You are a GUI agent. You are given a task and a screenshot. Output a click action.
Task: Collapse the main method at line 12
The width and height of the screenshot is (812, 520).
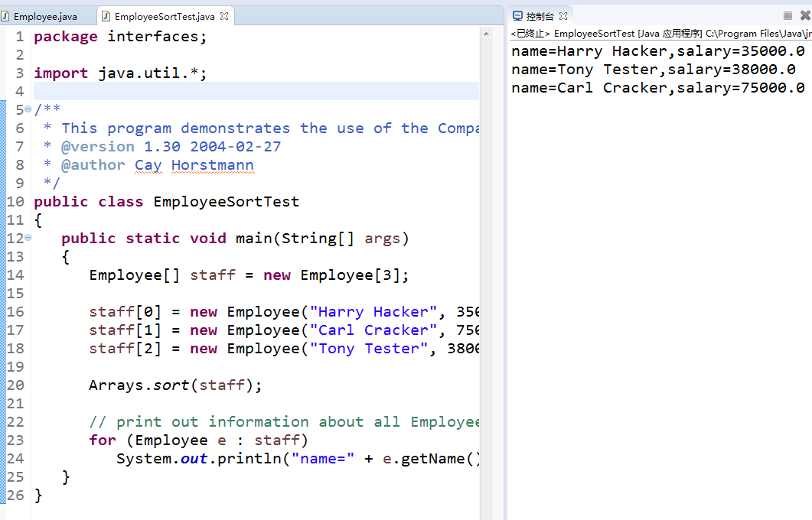pos(28,238)
